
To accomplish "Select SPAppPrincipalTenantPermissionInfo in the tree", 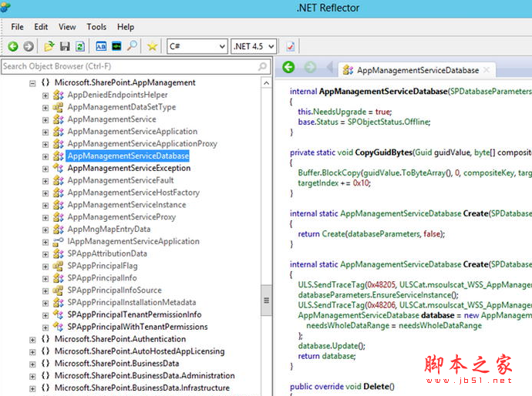I will 133,314.
